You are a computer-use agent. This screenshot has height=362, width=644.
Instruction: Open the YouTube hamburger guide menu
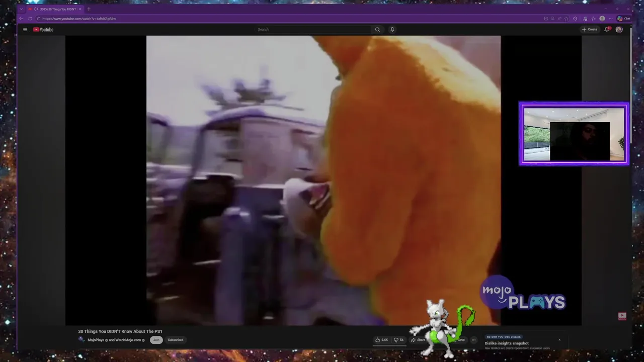coord(25,30)
